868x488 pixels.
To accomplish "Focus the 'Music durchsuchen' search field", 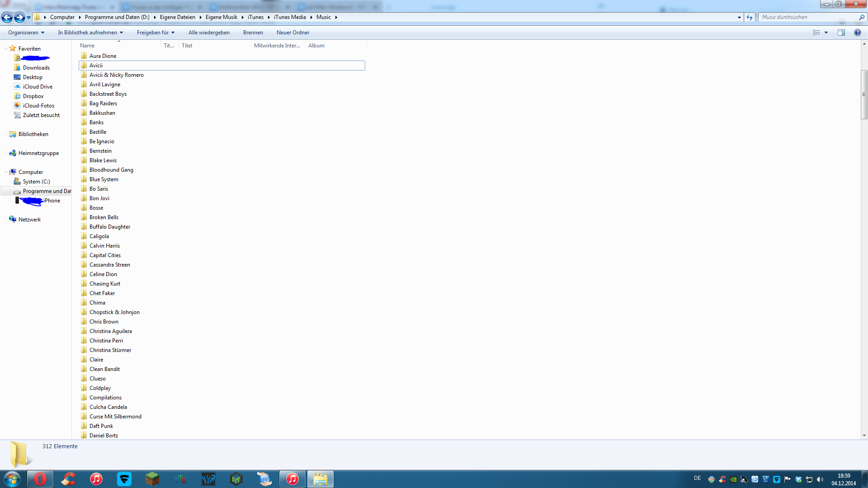I will click(x=809, y=17).
